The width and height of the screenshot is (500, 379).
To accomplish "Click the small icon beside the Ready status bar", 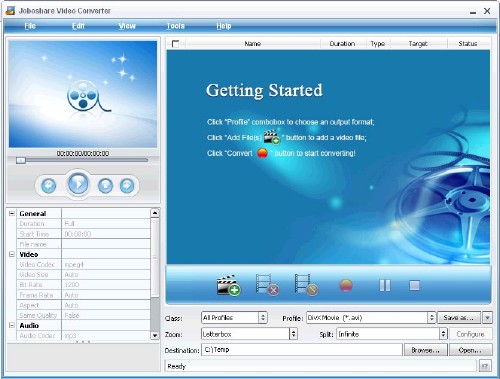I will point(485,366).
